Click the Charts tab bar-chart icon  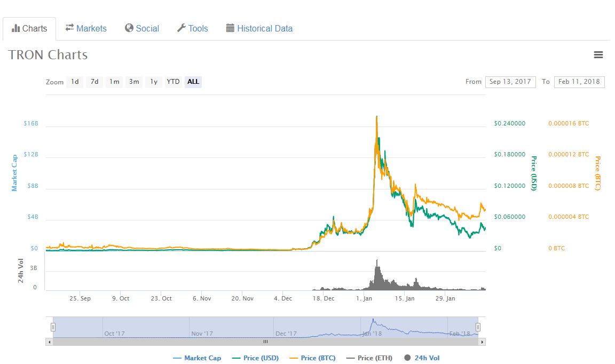click(x=15, y=28)
